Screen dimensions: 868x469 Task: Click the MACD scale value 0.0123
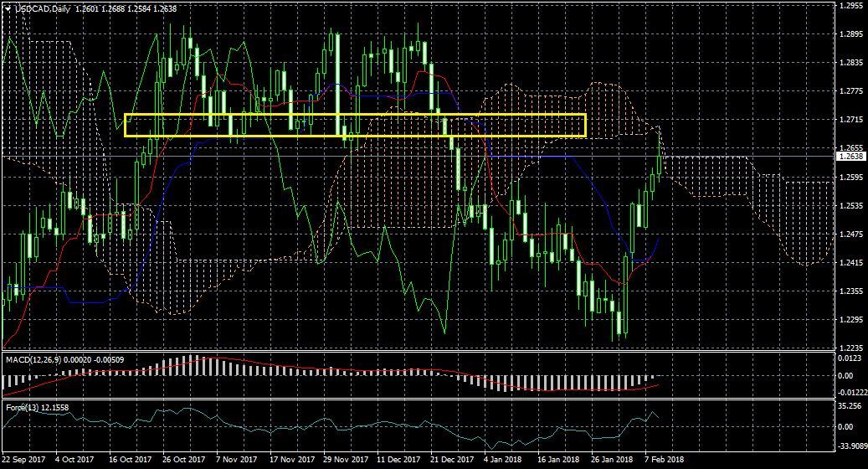(850, 358)
